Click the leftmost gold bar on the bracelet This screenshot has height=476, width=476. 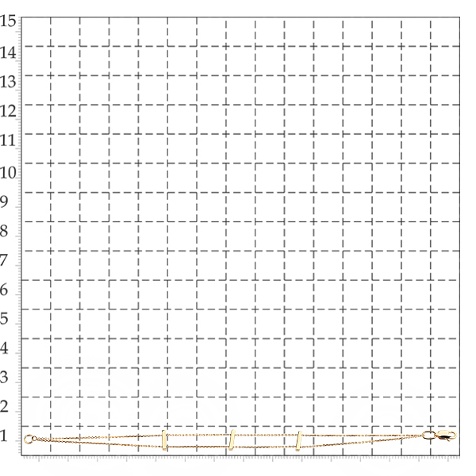(164, 440)
